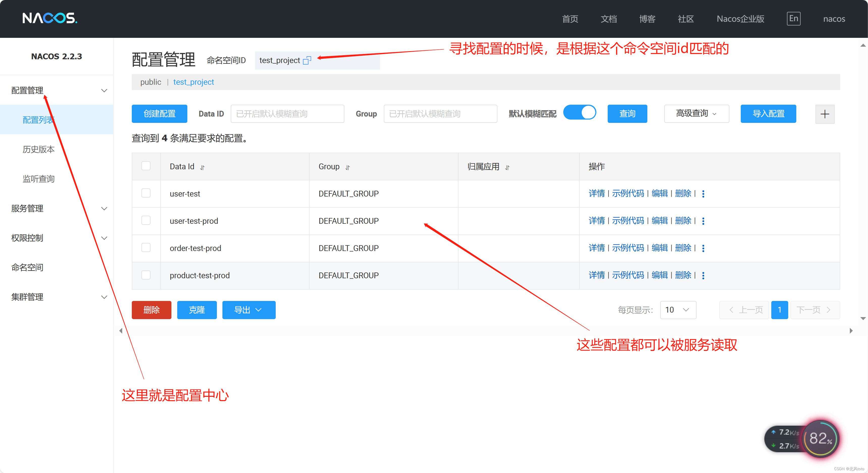Sort by Data Id column
Image resolution: width=868 pixels, height=473 pixels.
[x=202, y=167]
